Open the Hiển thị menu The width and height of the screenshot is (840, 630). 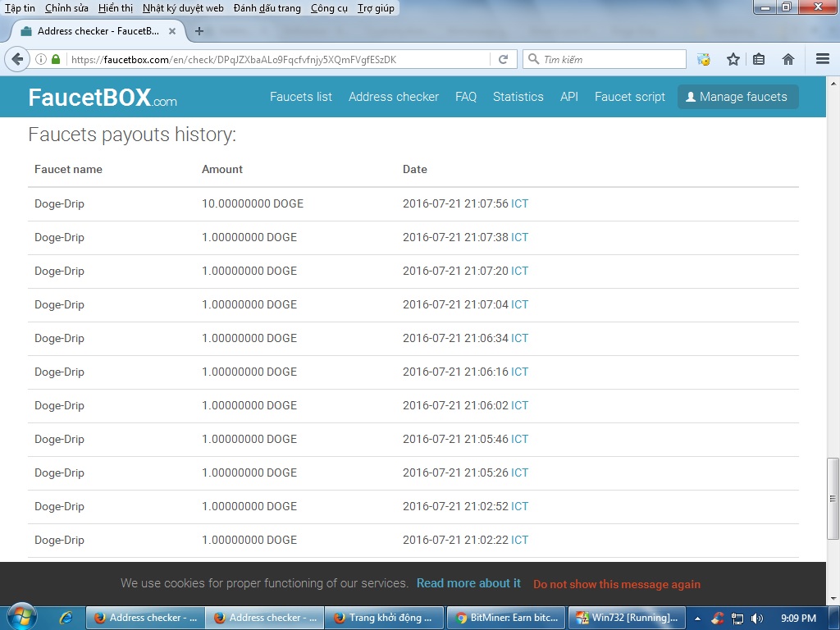tap(116, 8)
